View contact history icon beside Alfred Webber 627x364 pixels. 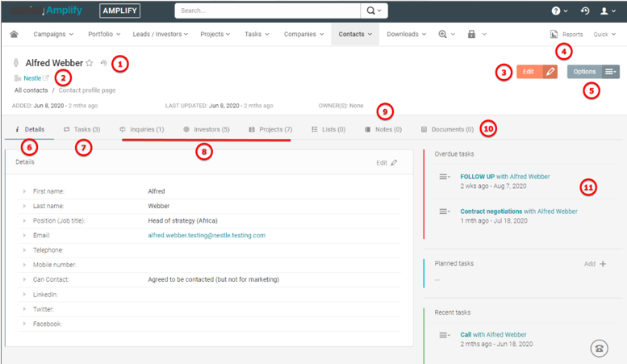click(103, 63)
